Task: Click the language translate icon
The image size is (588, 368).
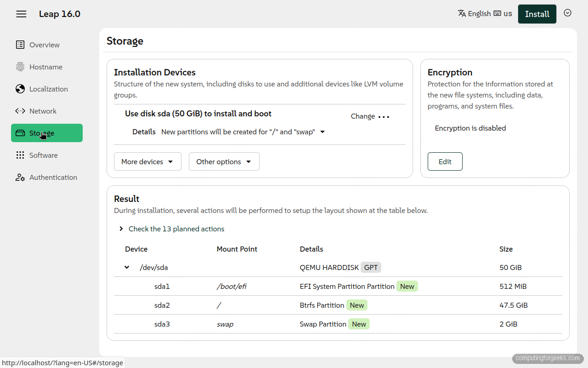Action: [462, 13]
